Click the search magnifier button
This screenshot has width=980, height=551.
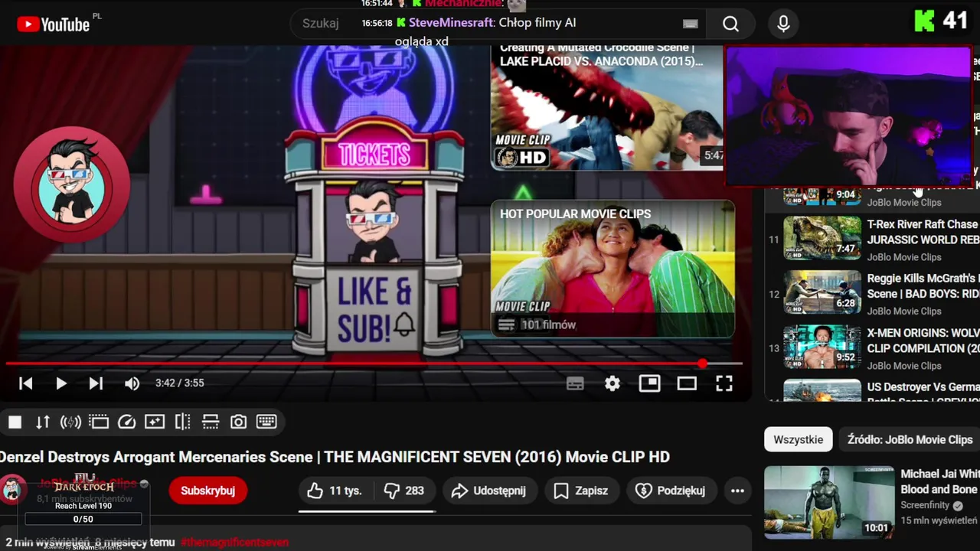730,24
